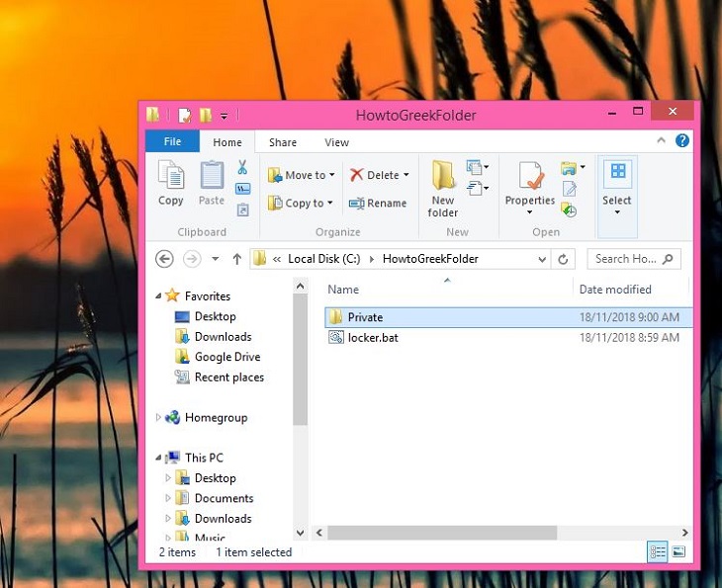Viewport: 722px width, 588px height.
Task: Select the Private folder name
Action: 365,317
